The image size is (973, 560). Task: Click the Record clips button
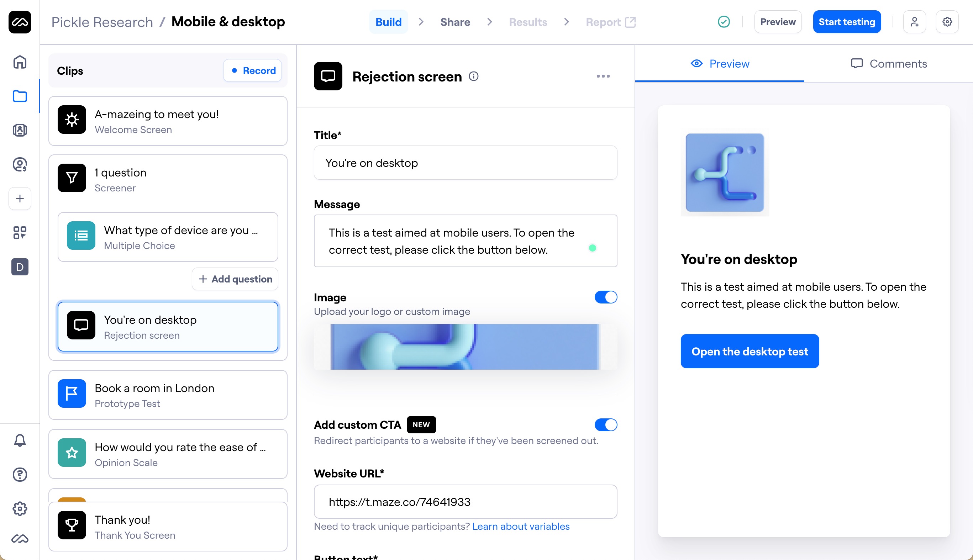point(253,70)
